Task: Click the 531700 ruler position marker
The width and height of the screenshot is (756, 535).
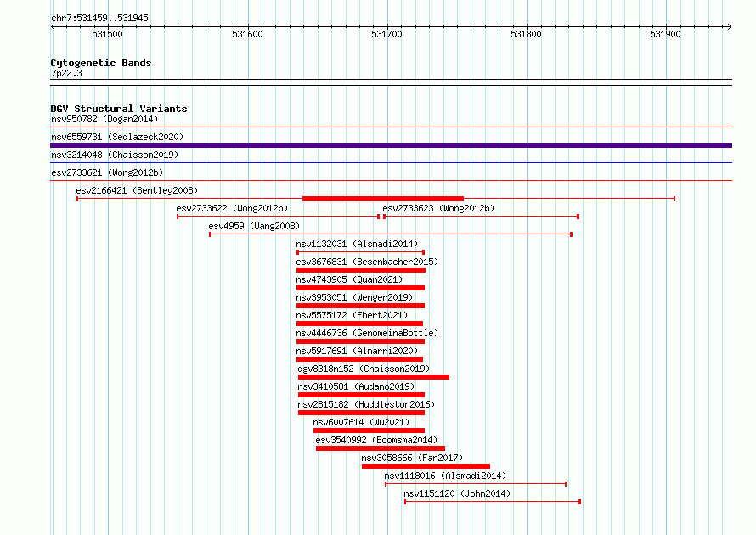Action: 386,34
